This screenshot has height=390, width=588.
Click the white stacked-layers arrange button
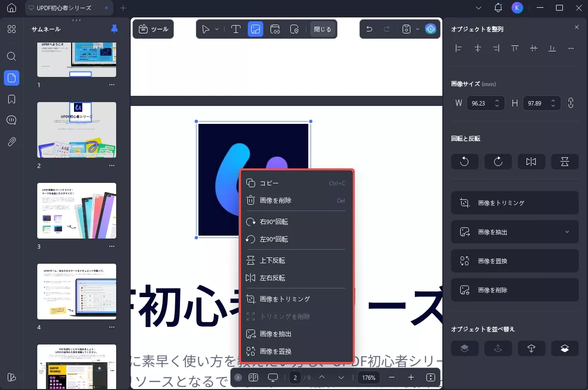point(565,348)
